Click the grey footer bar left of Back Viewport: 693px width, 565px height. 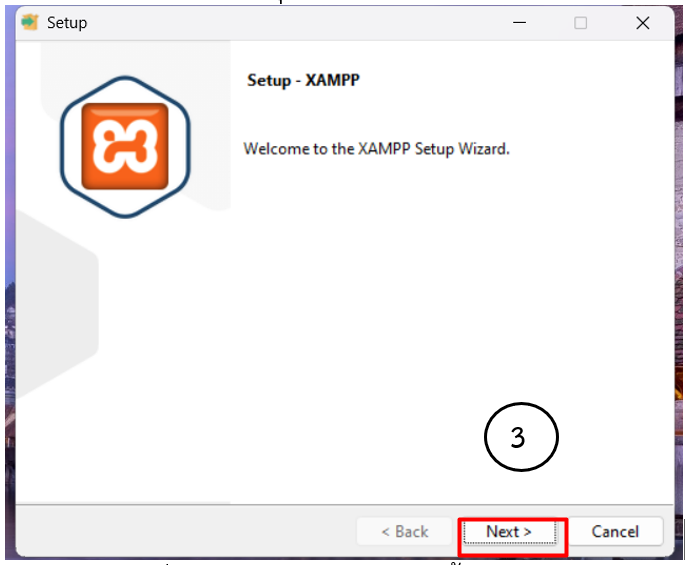pyautogui.click(x=180, y=531)
